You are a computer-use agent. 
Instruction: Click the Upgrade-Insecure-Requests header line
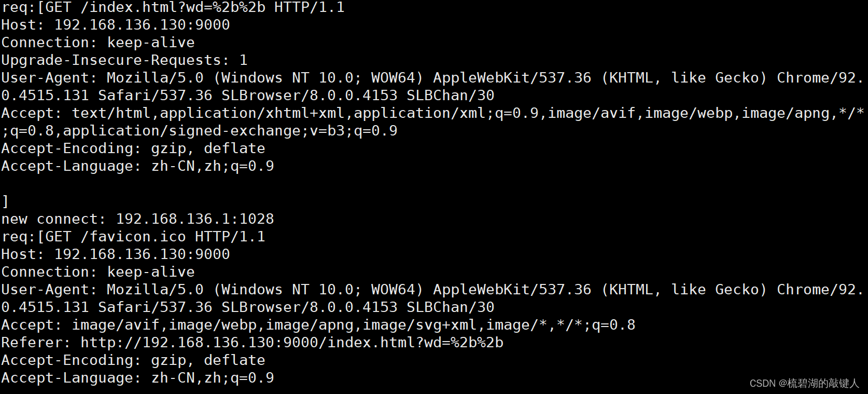[x=124, y=60]
